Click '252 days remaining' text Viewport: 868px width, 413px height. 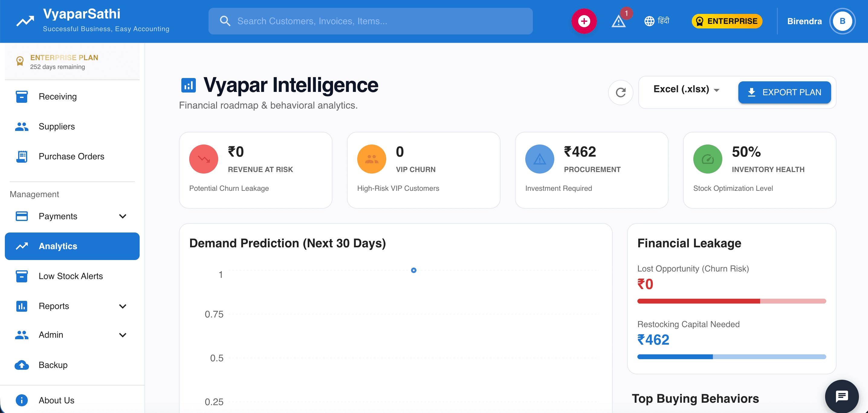pyautogui.click(x=58, y=67)
